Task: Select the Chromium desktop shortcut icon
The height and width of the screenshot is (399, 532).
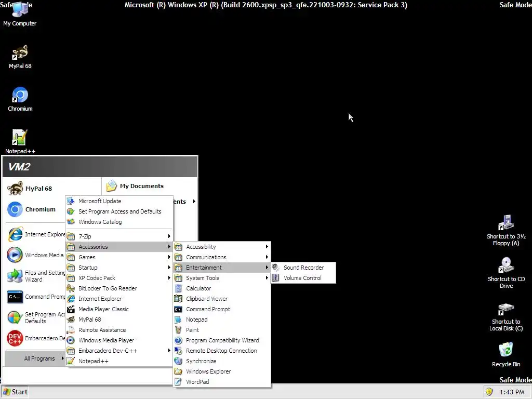Action: [20, 99]
